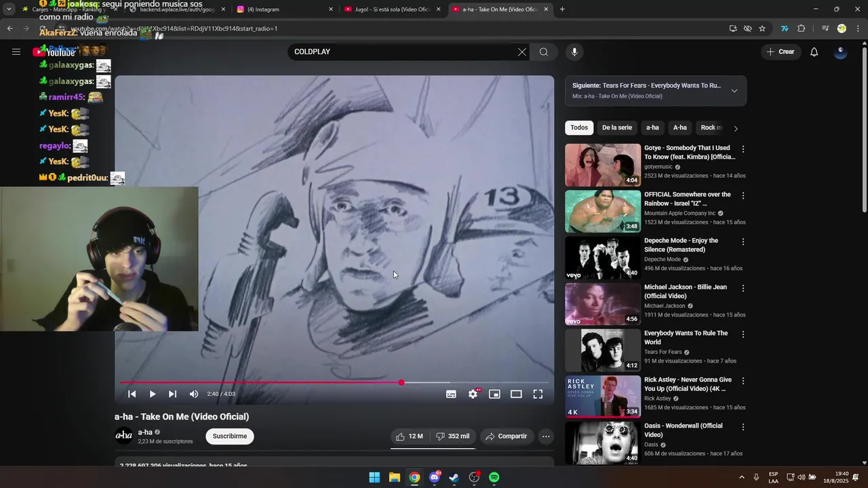The height and width of the screenshot is (488, 868).
Task: Start voice search with microphone
Action: coord(574,52)
